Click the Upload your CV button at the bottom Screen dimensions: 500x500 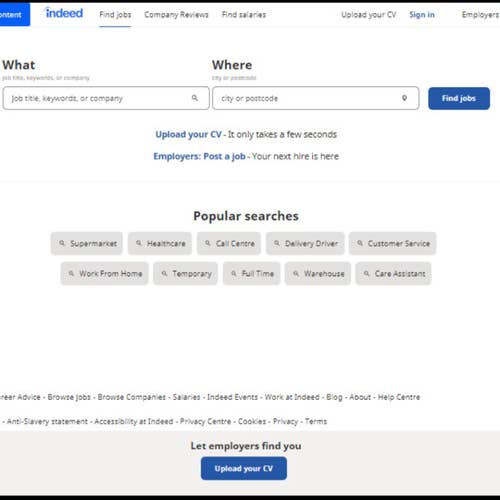pos(244,468)
